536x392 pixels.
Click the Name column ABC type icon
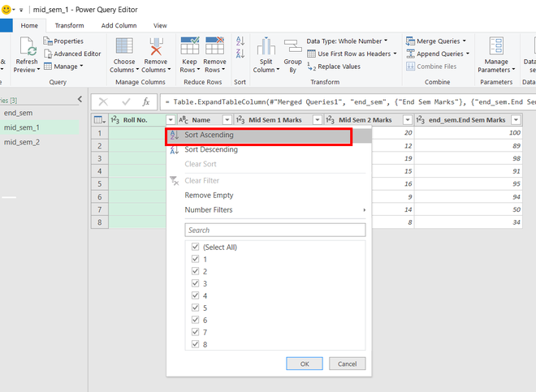[184, 120]
